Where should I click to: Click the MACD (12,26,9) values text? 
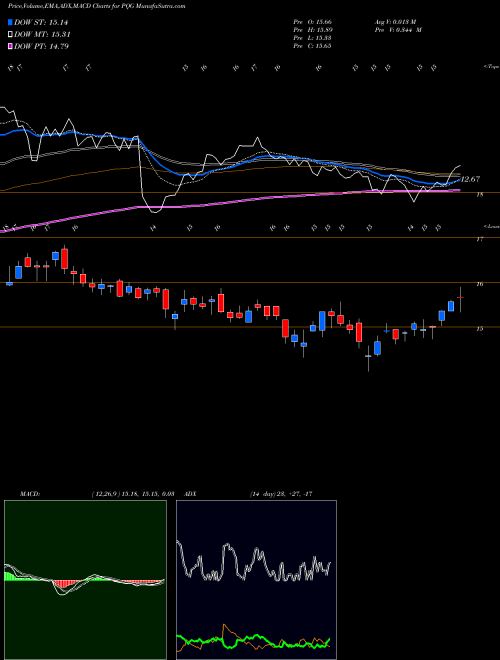click(x=133, y=494)
